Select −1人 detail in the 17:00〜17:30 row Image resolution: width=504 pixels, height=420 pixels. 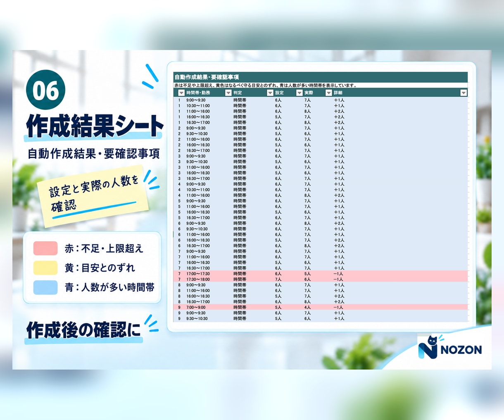[338, 274]
